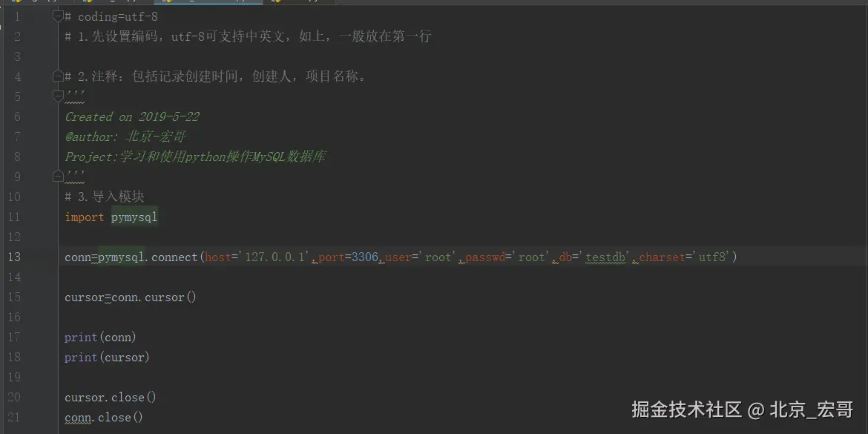Screen dimensions: 868x434
Task: Collapse the docstring fold marker on line 5
Action: pyautogui.click(x=58, y=96)
